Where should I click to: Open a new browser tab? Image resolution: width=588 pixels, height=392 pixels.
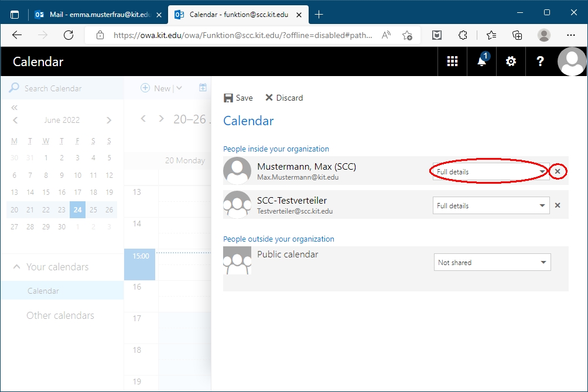[319, 14]
